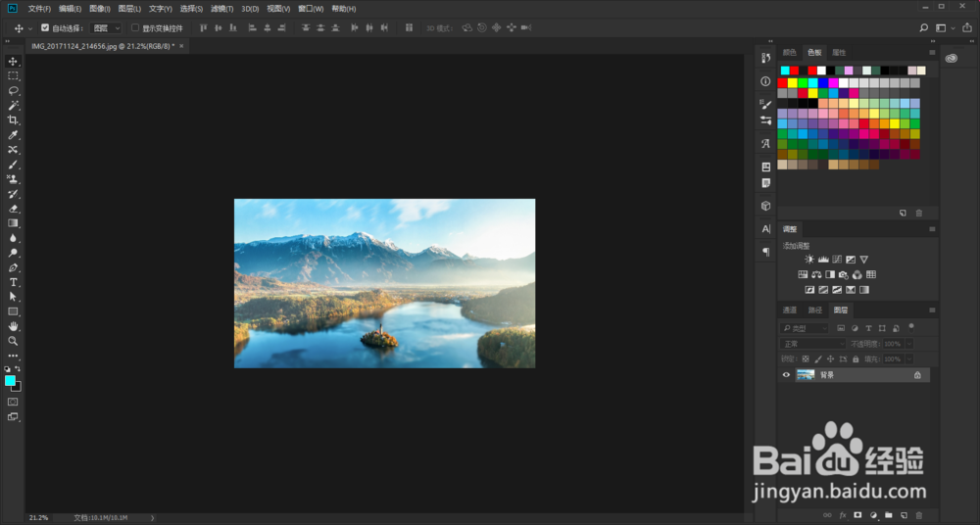Select the Pen tool
The image size is (980, 525).
coord(13,267)
